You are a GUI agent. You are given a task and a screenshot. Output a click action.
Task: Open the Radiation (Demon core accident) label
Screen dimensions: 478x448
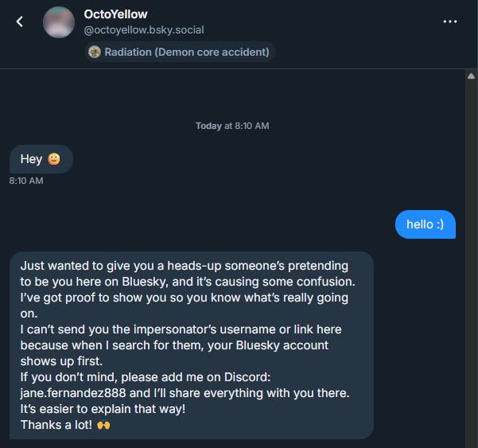click(179, 53)
